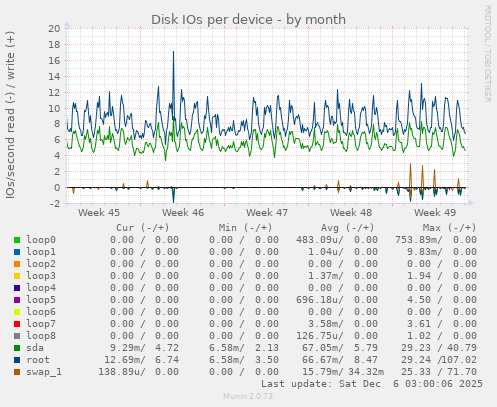Viewport: 497px width, 407px height.
Task: Click the 'loop8' legend label
Action: tap(41, 336)
